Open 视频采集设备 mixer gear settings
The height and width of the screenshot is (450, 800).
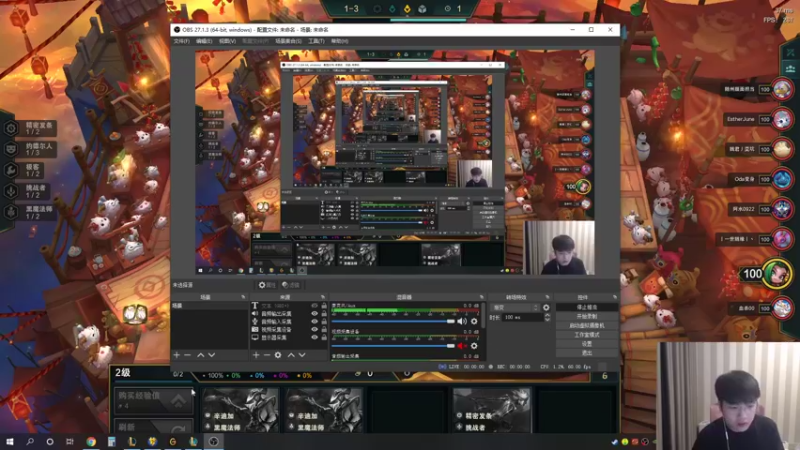474,346
